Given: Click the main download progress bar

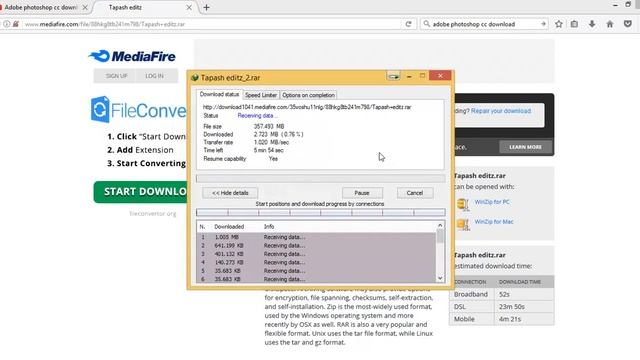Looking at the screenshot, I should 320,178.
